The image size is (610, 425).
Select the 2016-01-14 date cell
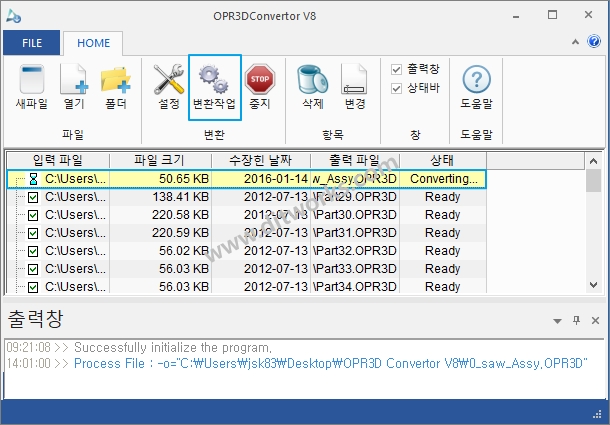[261, 179]
